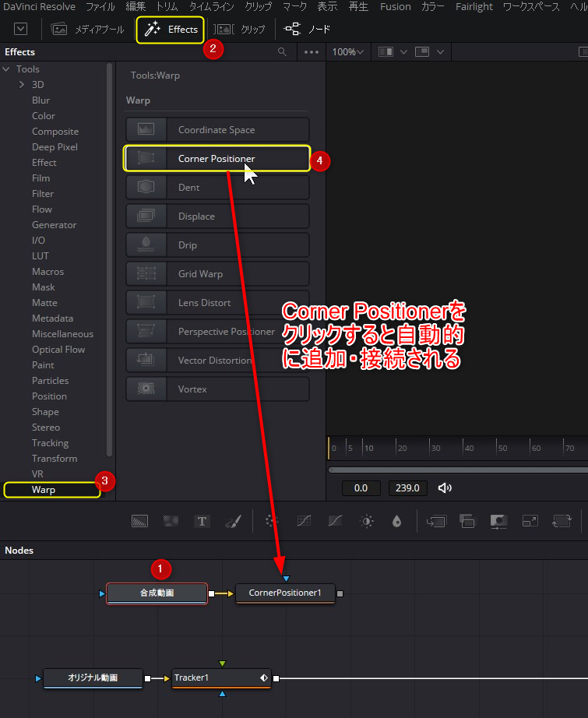The width and height of the screenshot is (588, 718).
Task: Add a Color Curves node from the toolbar
Action: [304, 521]
